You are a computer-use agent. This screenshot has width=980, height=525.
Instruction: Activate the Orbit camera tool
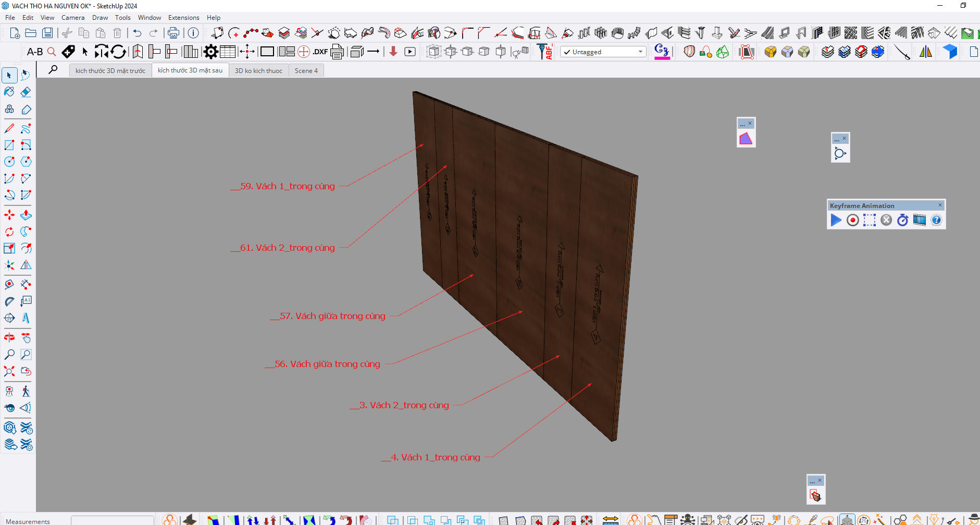(9, 338)
